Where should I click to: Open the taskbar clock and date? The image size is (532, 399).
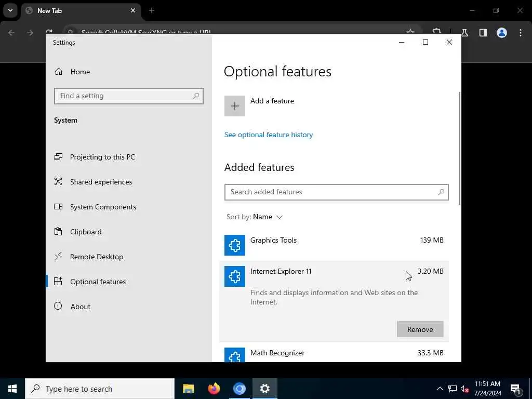click(487, 389)
